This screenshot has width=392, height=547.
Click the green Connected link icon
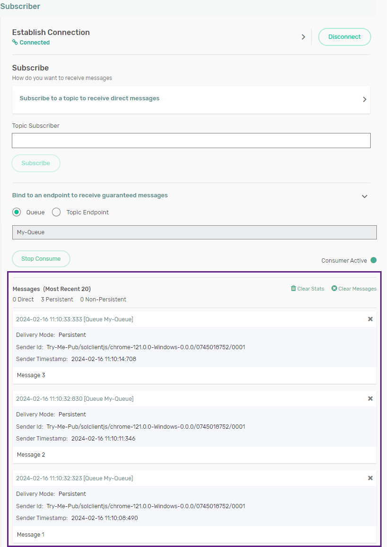pos(15,43)
